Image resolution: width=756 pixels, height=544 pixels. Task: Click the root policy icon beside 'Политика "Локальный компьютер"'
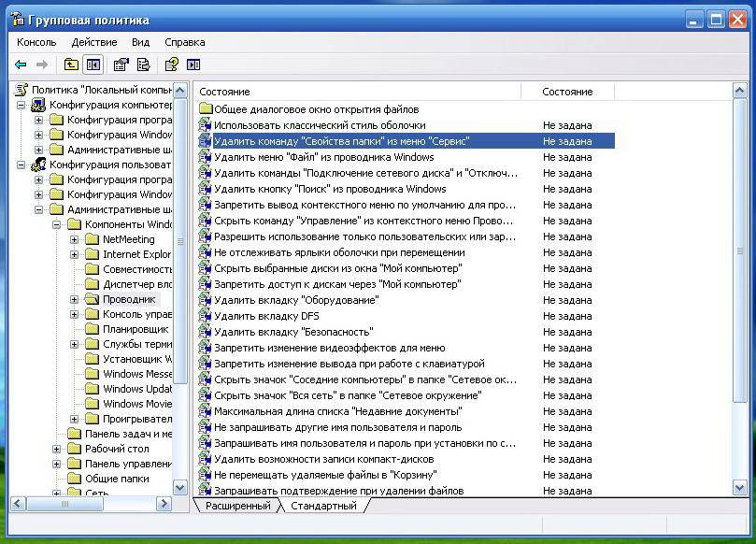coord(21,90)
